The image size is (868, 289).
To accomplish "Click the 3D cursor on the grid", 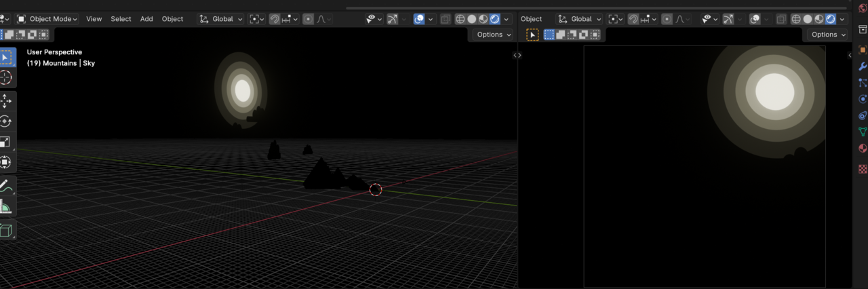I will tap(376, 190).
